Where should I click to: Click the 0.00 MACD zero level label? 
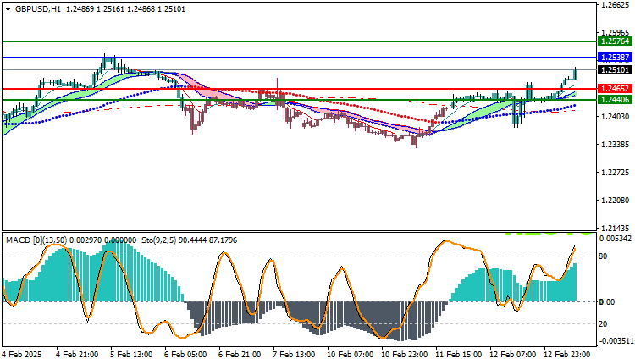pos(607,302)
